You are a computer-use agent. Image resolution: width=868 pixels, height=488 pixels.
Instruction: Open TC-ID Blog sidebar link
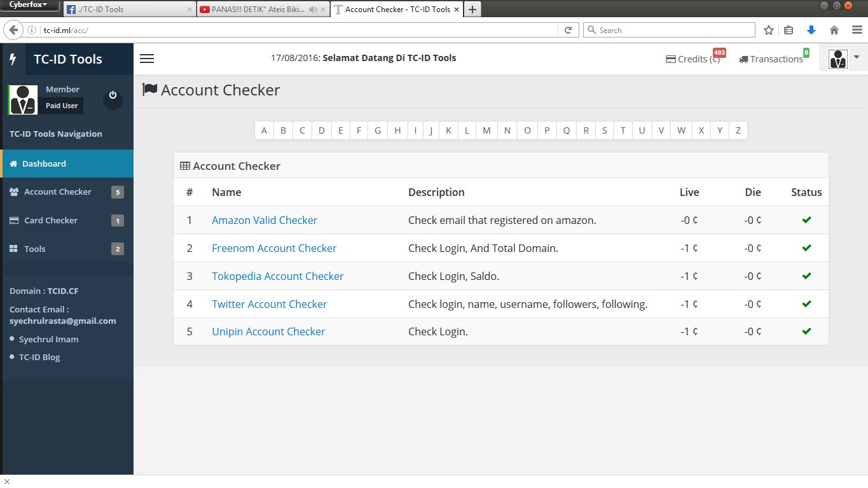tap(39, 357)
